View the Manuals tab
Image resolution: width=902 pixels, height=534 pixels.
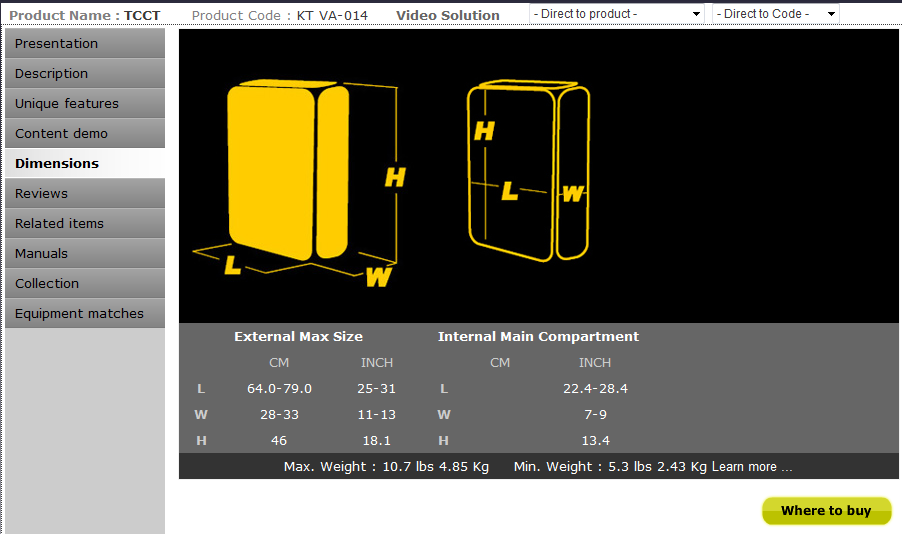(84, 254)
